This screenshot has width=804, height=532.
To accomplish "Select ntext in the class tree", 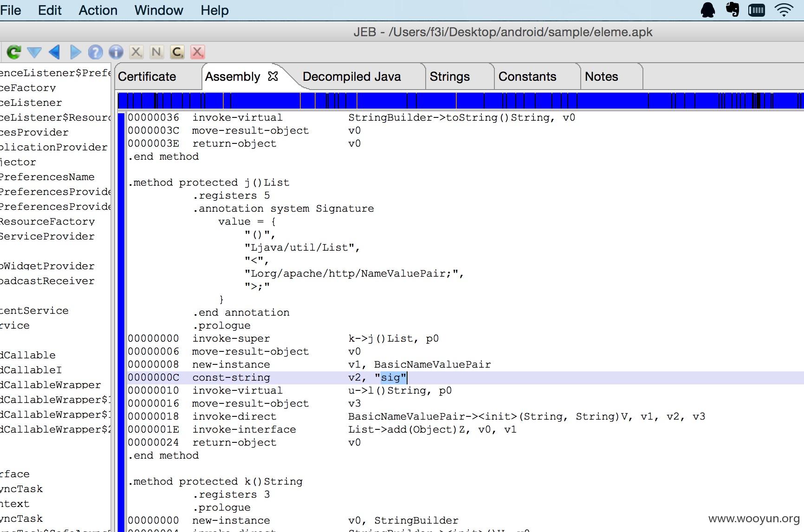I will [15, 504].
